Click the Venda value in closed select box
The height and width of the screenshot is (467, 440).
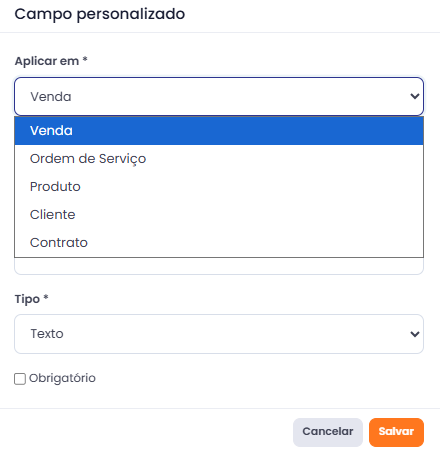51,97
